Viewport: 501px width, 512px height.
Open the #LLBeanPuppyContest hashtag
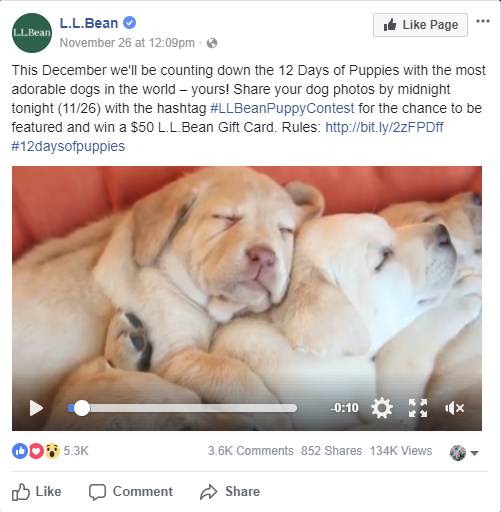(282, 108)
